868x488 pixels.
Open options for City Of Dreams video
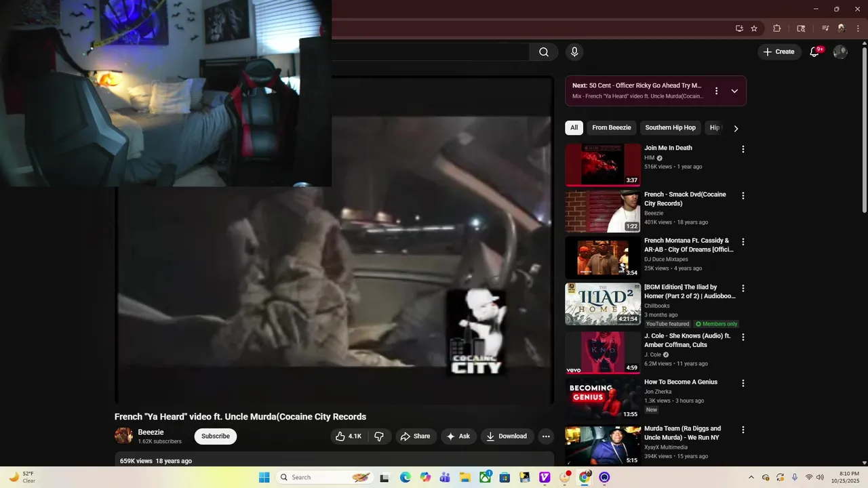pyautogui.click(x=743, y=242)
